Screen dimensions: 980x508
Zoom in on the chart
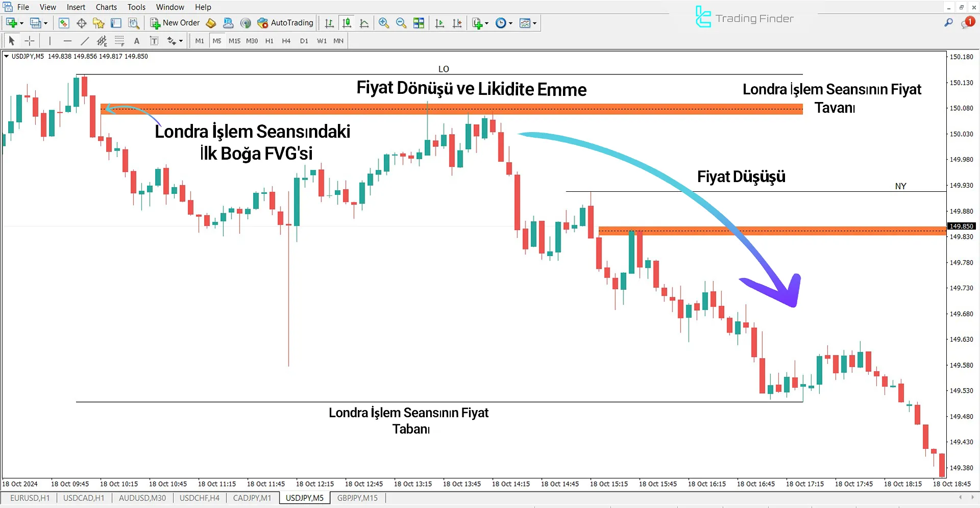(384, 22)
